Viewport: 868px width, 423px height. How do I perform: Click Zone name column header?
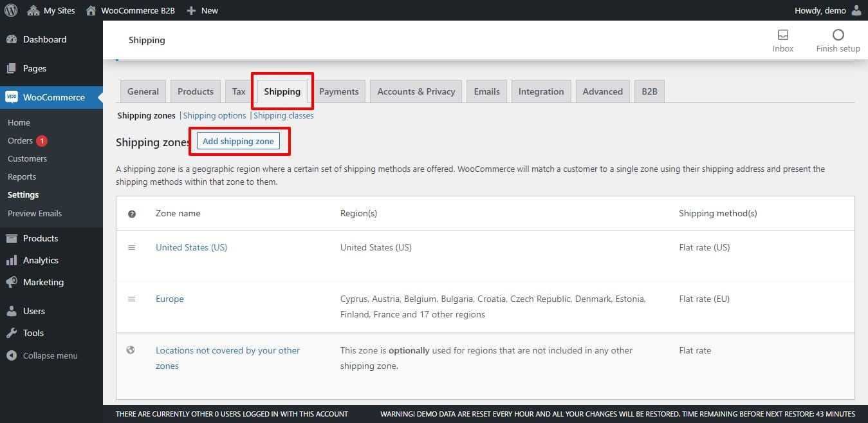click(x=178, y=213)
